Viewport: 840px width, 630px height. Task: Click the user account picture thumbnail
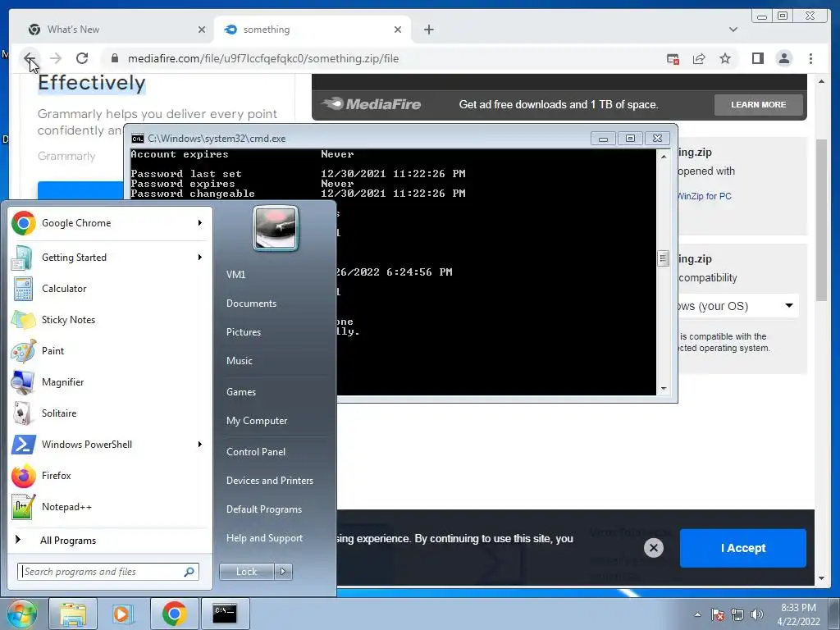point(276,229)
